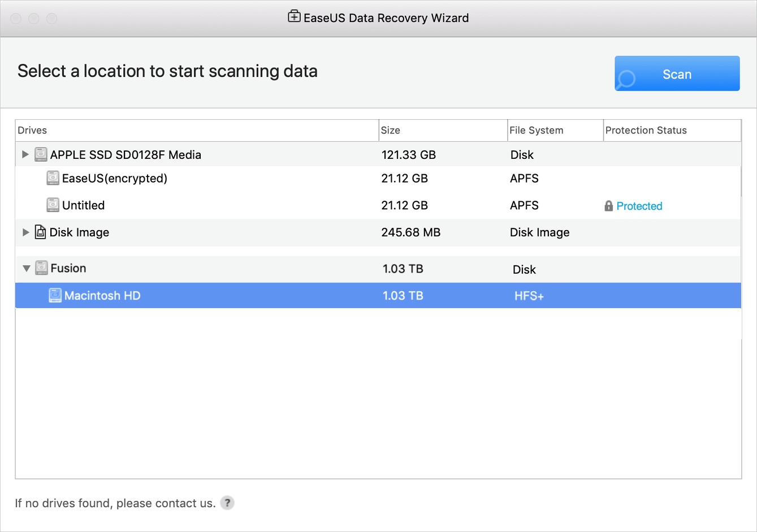Viewport: 757px width, 532px height.
Task: Click the magnifier icon on Scan button
Action: tap(626, 79)
